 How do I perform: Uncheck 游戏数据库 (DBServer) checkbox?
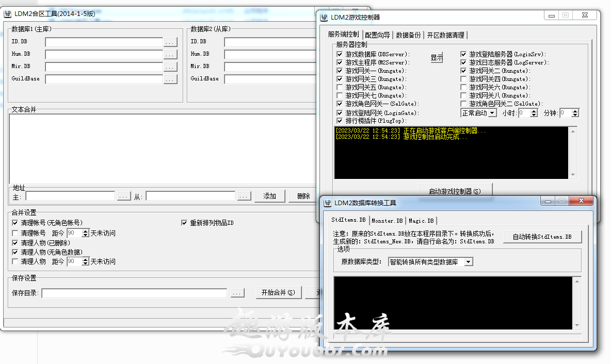coord(340,54)
